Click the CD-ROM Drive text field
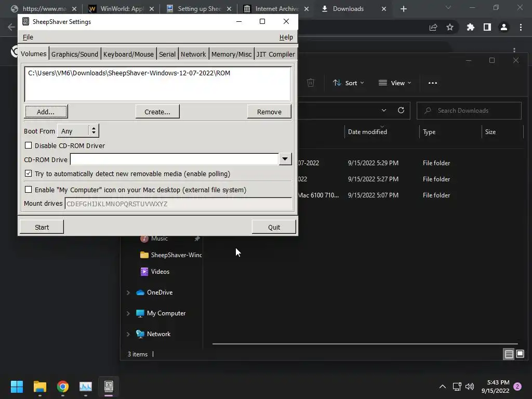This screenshot has height=399, width=532. (x=175, y=159)
